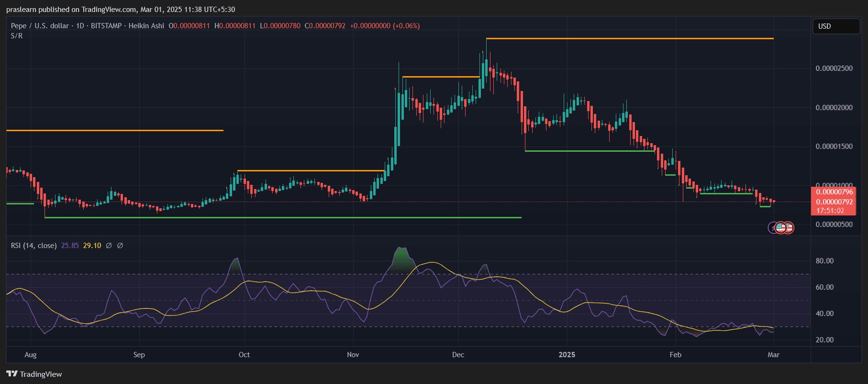Click the RSI value 25.85
Image resolution: width=868 pixels, height=384 pixels.
click(70, 246)
